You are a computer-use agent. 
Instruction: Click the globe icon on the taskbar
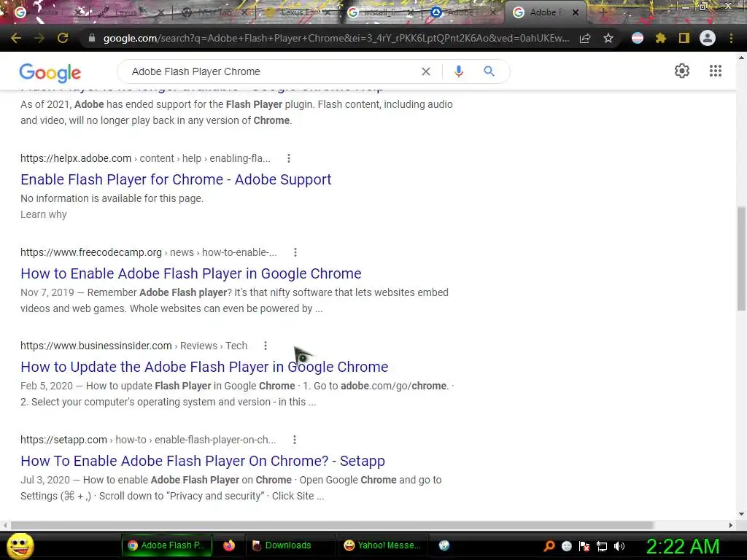[x=444, y=545]
